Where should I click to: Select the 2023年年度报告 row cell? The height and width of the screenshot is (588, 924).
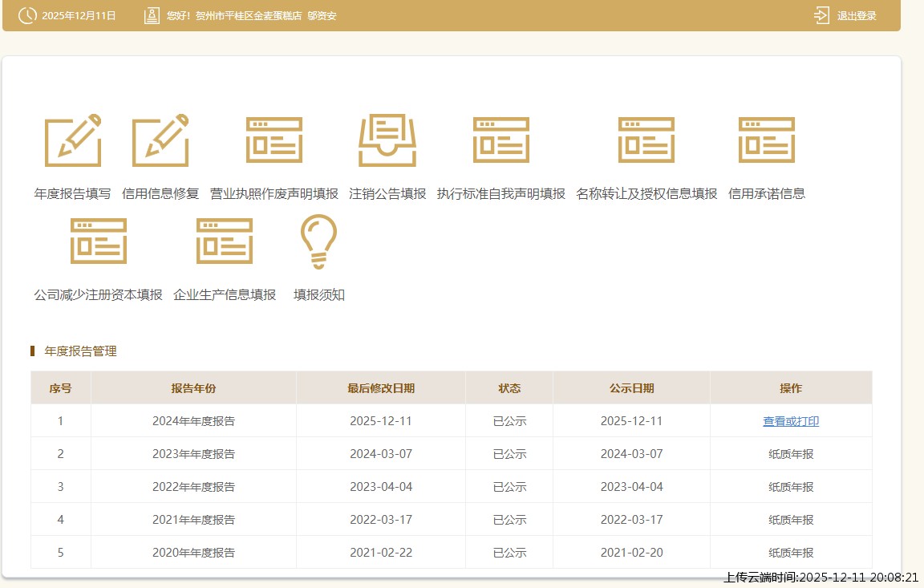click(193, 454)
